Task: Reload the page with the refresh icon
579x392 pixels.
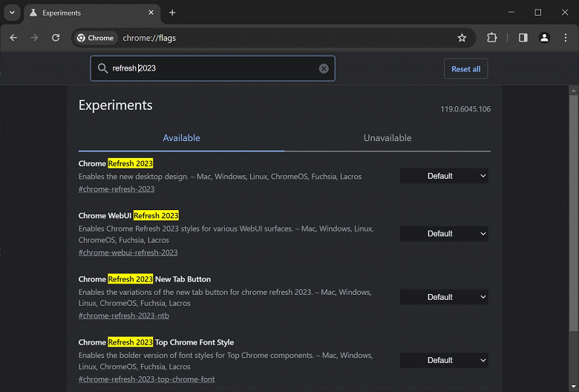Action: [x=56, y=38]
